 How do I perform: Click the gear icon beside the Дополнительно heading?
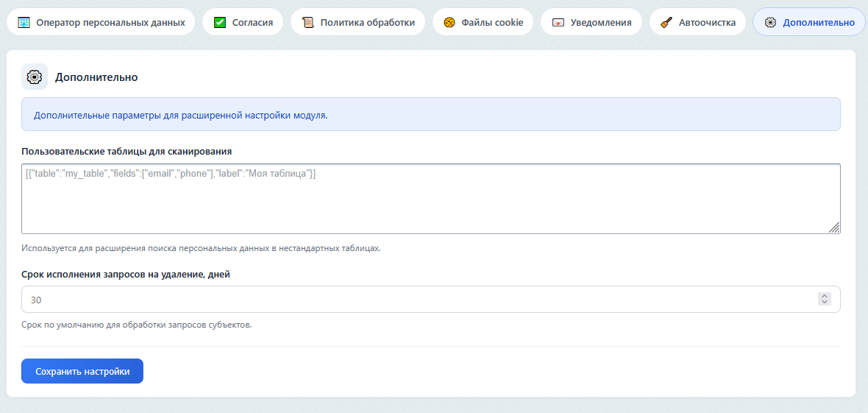click(x=35, y=77)
